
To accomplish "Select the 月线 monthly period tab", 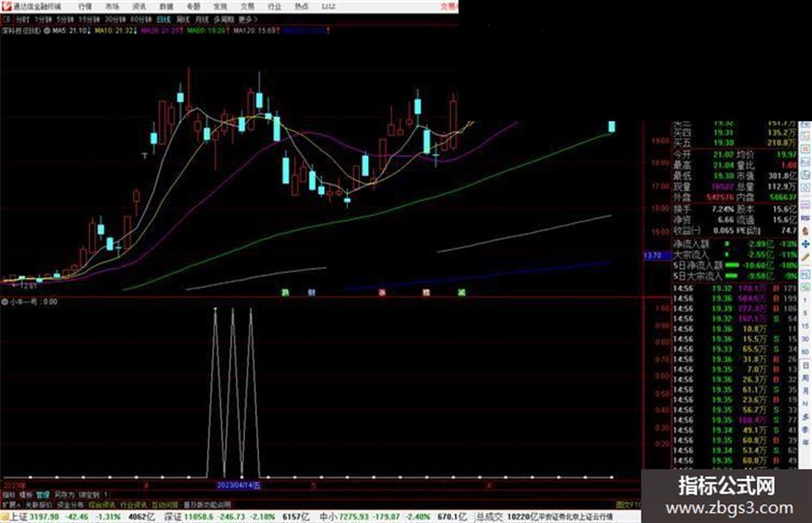I will [201, 20].
